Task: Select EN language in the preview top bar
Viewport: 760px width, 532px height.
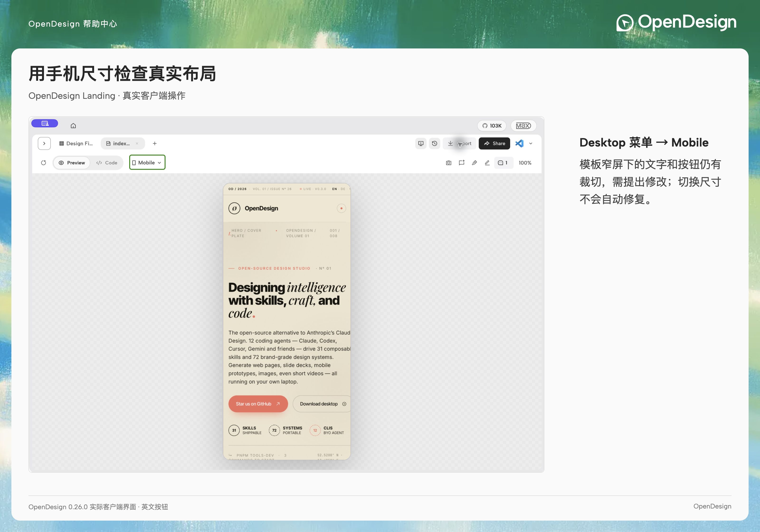Action: (x=335, y=189)
